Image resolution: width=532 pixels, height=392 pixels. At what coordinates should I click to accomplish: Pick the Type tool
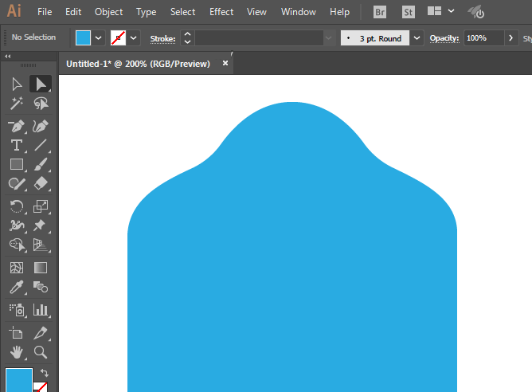pyautogui.click(x=16, y=145)
